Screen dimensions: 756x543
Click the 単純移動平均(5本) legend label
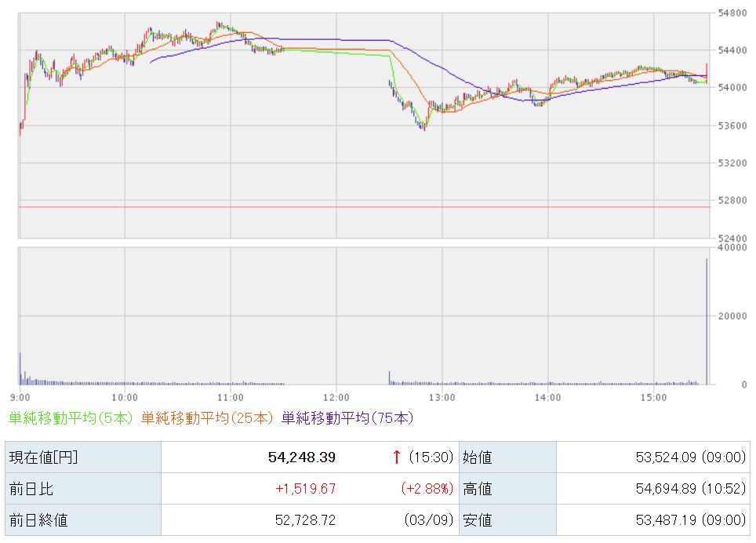click(71, 418)
